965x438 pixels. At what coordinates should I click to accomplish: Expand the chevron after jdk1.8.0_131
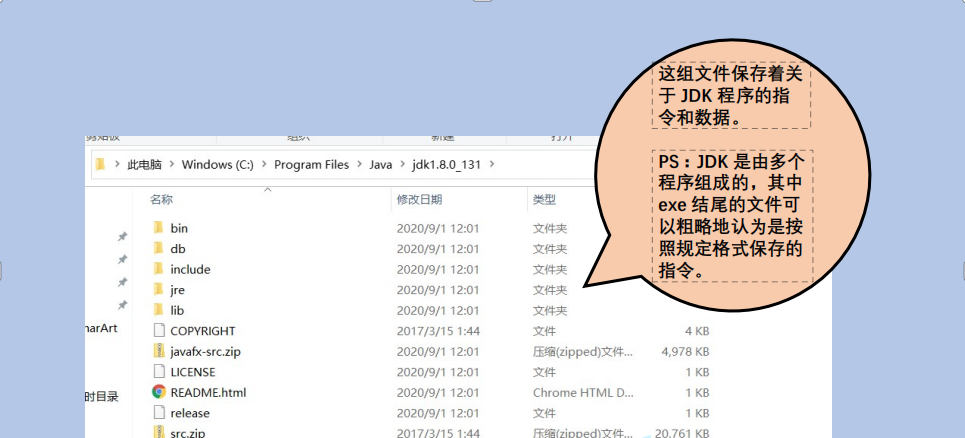click(x=491, y=165)
